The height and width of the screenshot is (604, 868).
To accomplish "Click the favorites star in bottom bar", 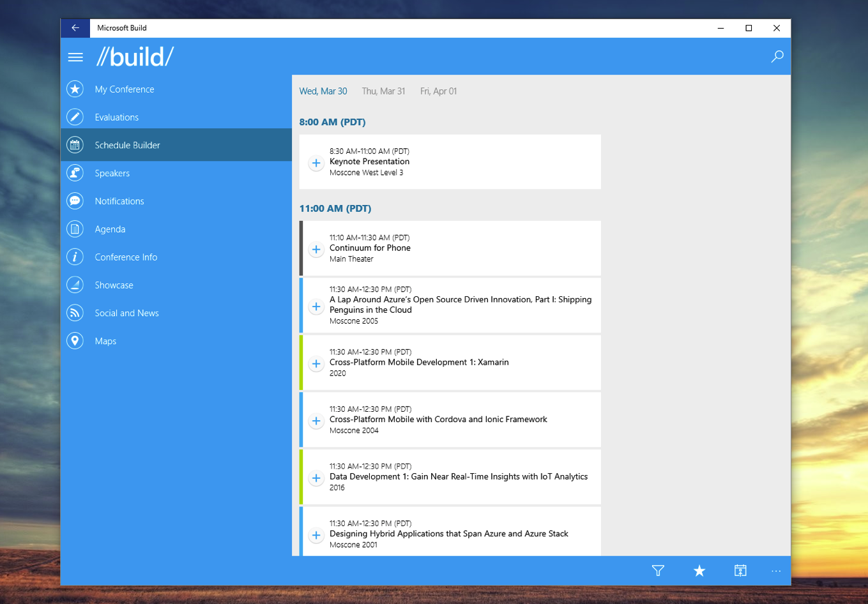I will [699, 571].
